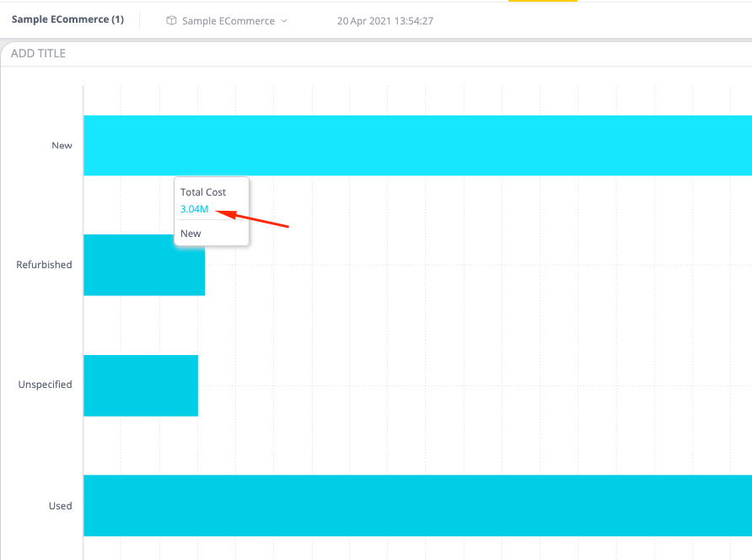Click the yellow active tab indicator
This screenshot has width=752, height=560.
[542, 2]
